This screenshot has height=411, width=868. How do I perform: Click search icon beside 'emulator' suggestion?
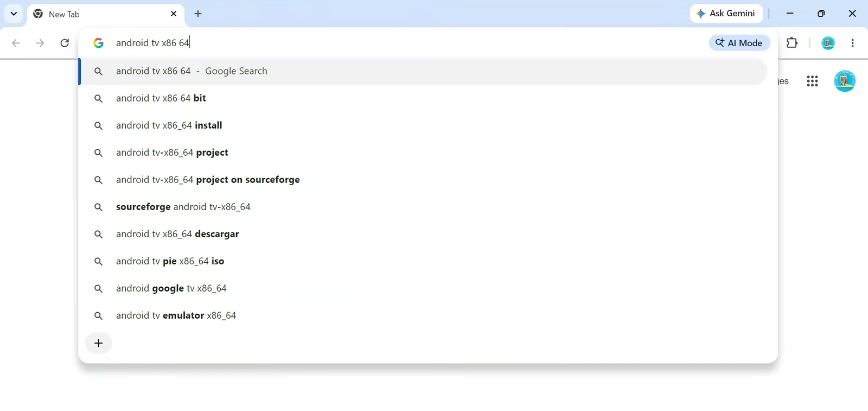[x=98, y=315]
